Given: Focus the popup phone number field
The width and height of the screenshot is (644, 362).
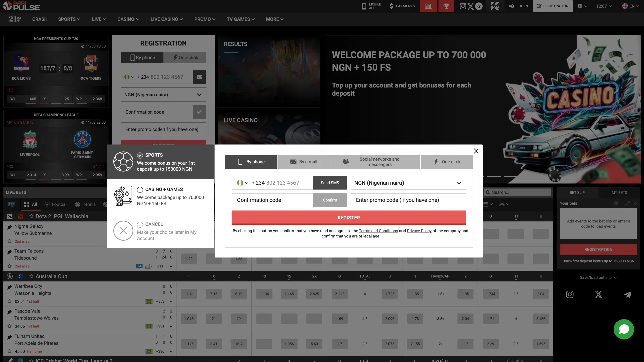Looking at the screenshot, I should pos(282,183).
